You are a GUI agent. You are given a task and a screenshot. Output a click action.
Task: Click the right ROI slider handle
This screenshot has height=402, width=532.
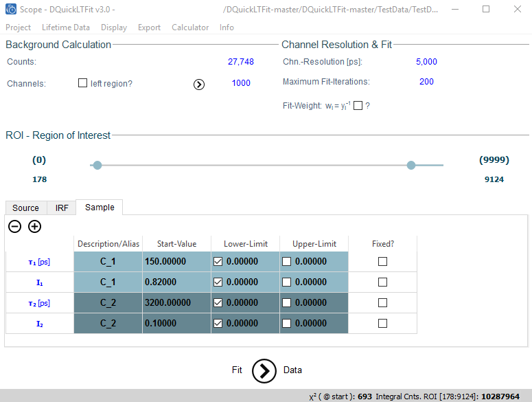411,165
